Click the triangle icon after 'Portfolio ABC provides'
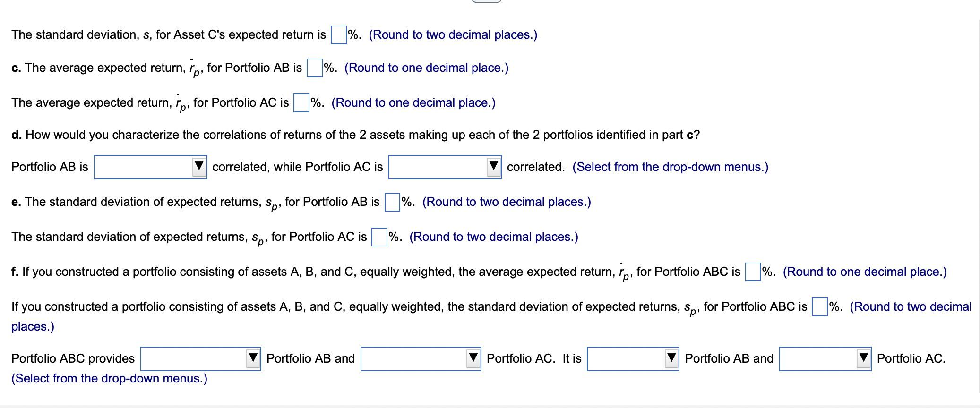980x408 pixels. [x=254, y=357]
